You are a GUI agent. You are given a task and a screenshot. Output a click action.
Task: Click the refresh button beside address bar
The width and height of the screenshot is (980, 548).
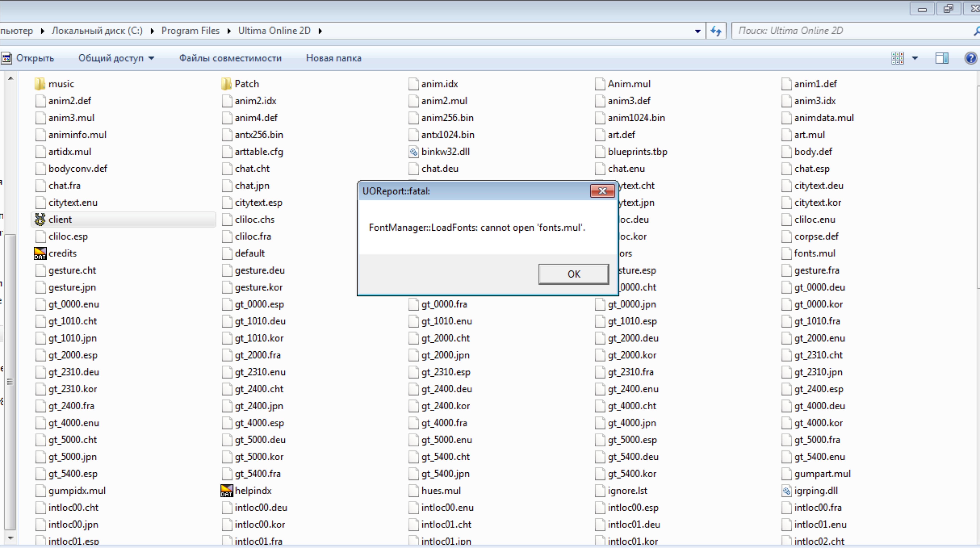716,31
